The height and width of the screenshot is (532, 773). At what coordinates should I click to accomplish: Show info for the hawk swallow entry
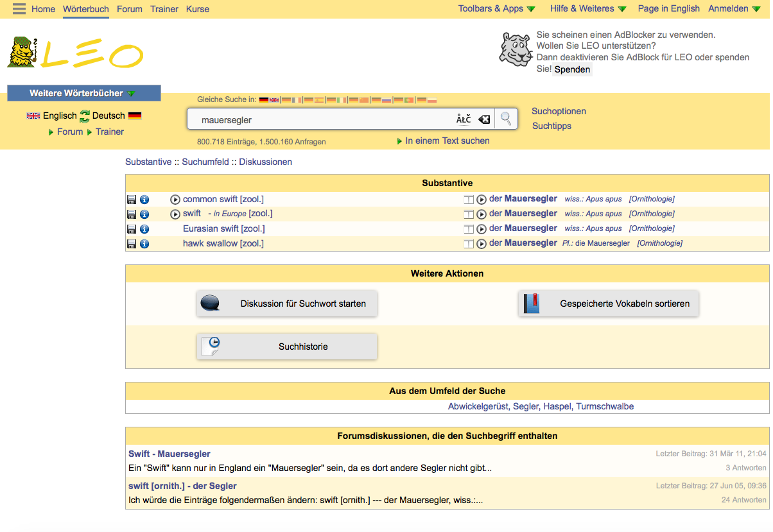144,244
